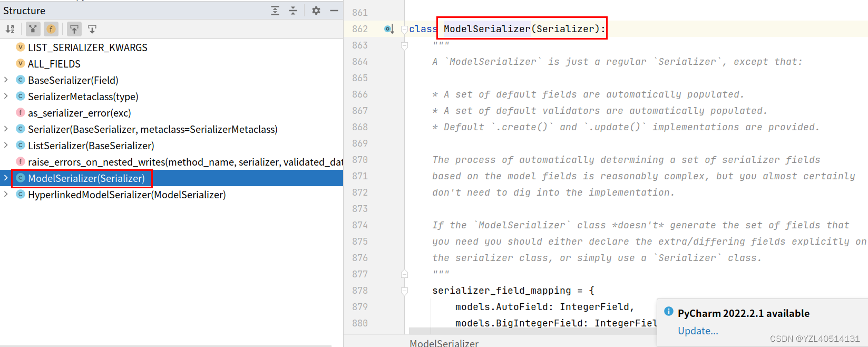Toggle Autoscroll from Source button
Viewport: 868px width, 347px height.
click(x=92, y=29)
